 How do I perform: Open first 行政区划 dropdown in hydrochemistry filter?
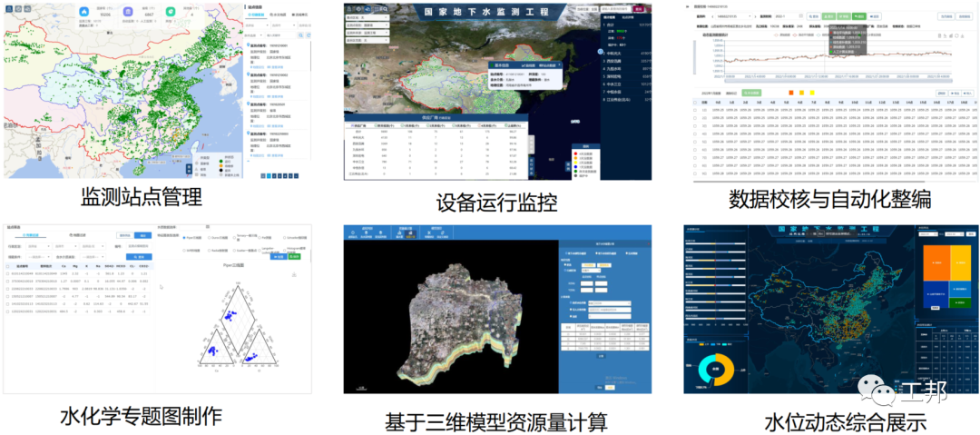pos(39,246)
